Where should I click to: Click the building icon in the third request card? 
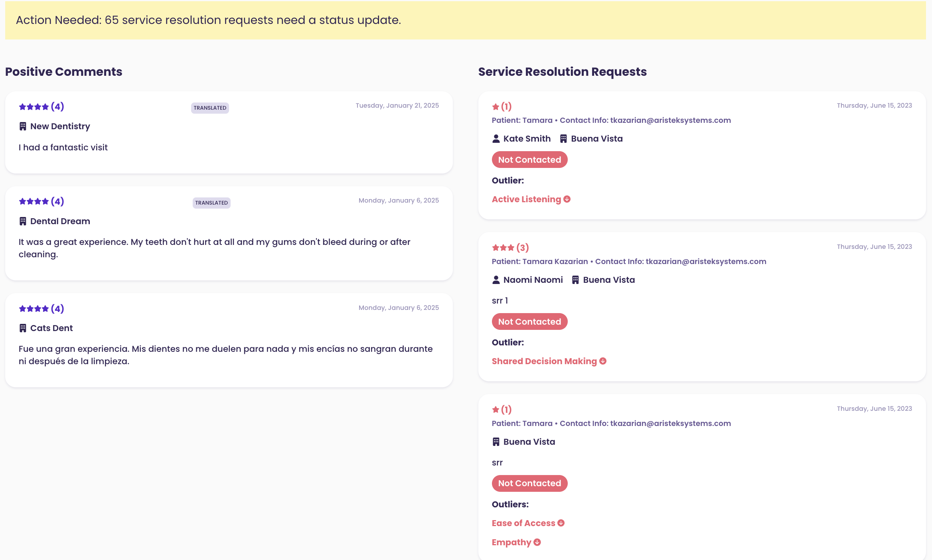(x=496, y=442)
